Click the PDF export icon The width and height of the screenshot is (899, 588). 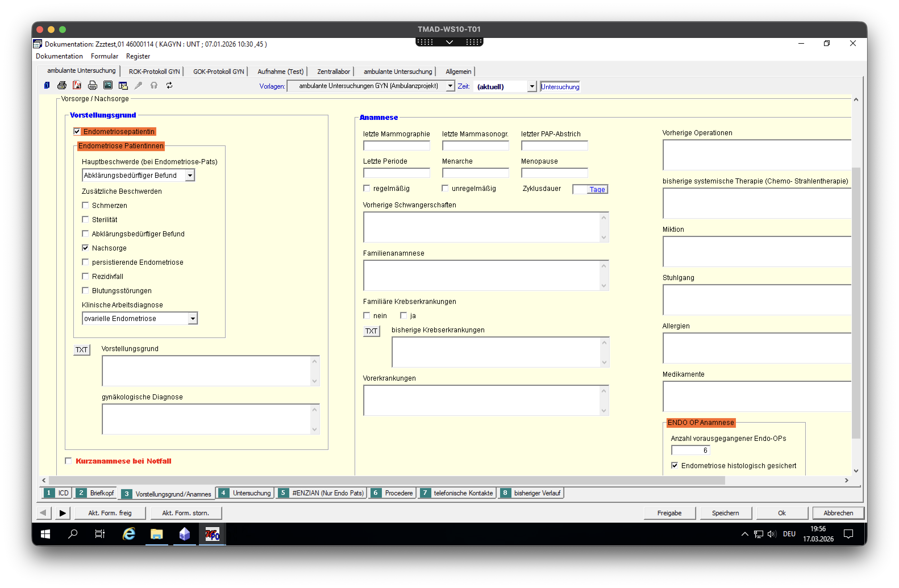tap(77, 86)
